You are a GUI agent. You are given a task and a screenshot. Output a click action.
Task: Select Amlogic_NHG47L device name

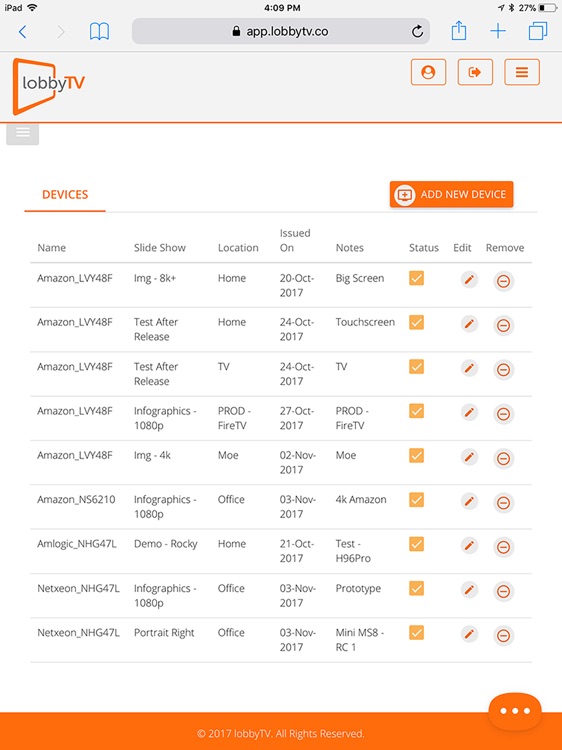[x=77, y=544]
